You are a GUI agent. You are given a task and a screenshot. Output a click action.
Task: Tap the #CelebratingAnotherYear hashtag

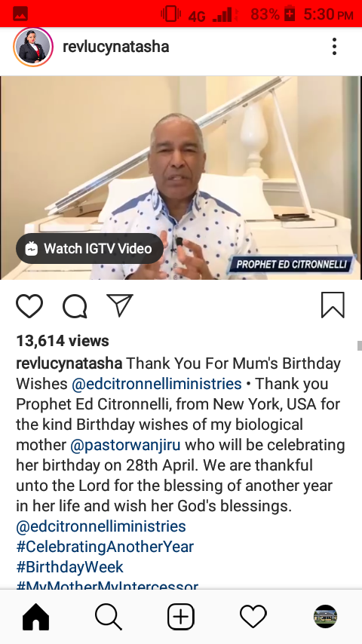(105, 547)
